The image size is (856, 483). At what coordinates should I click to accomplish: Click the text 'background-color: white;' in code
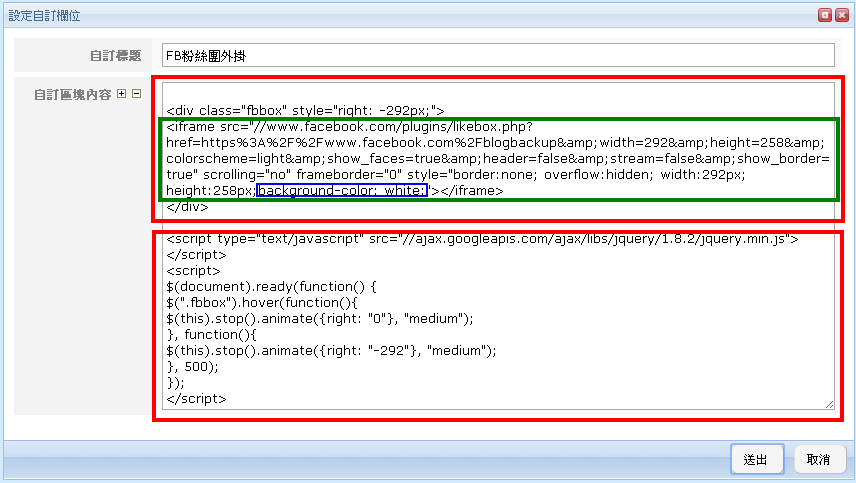pos(342,190)
